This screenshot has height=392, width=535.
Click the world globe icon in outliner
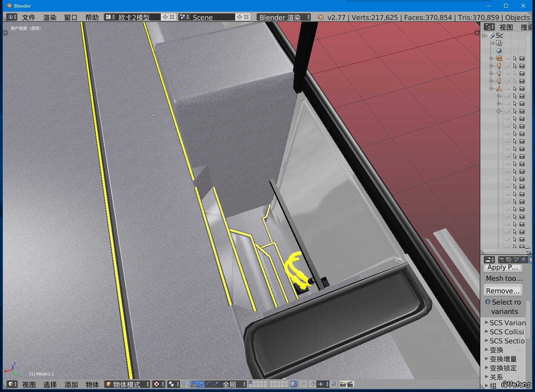click(499, 51)
